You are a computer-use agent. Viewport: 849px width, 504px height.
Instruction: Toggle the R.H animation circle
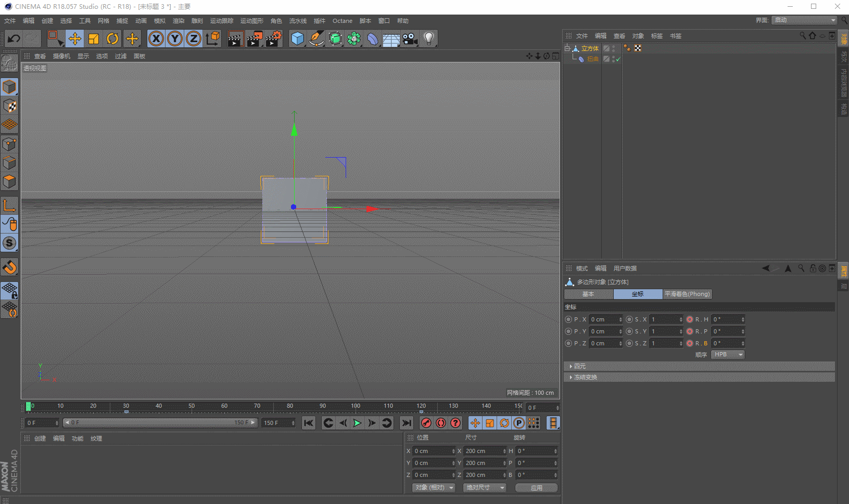click(690, 319)
